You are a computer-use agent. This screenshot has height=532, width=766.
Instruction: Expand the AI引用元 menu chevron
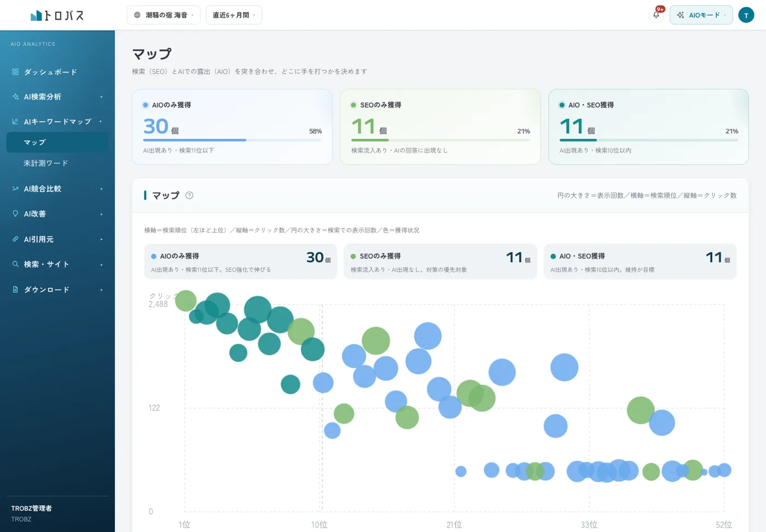coord(101,239)
